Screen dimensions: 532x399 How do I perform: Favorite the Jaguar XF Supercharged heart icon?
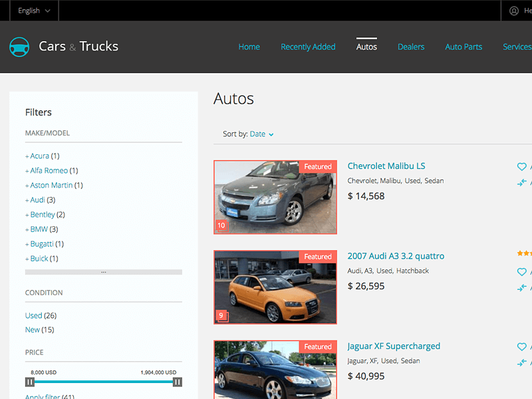point(521,346)
